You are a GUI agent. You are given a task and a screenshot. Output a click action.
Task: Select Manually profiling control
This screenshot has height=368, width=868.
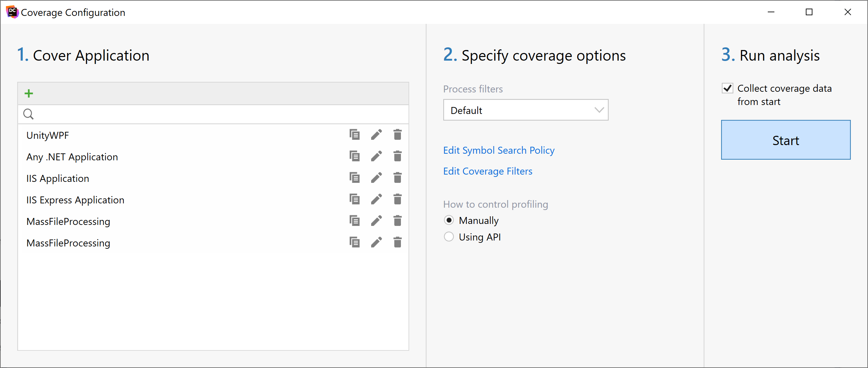tap(449, 220)
